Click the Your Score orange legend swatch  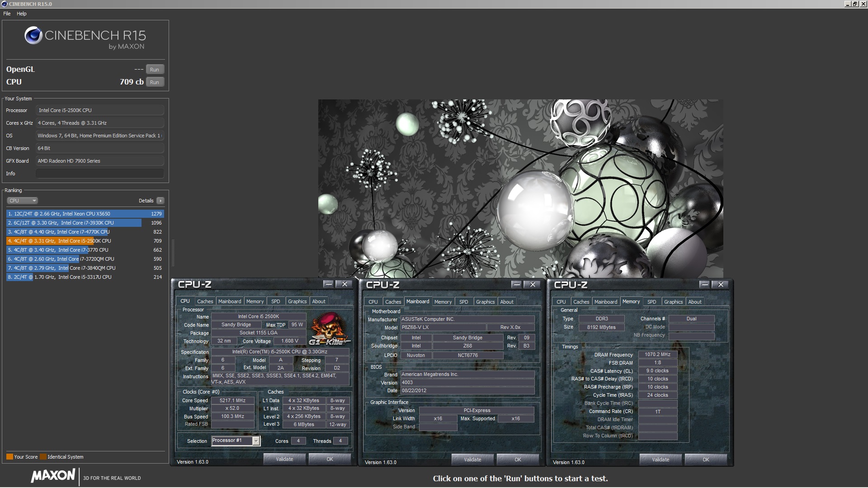9,457
